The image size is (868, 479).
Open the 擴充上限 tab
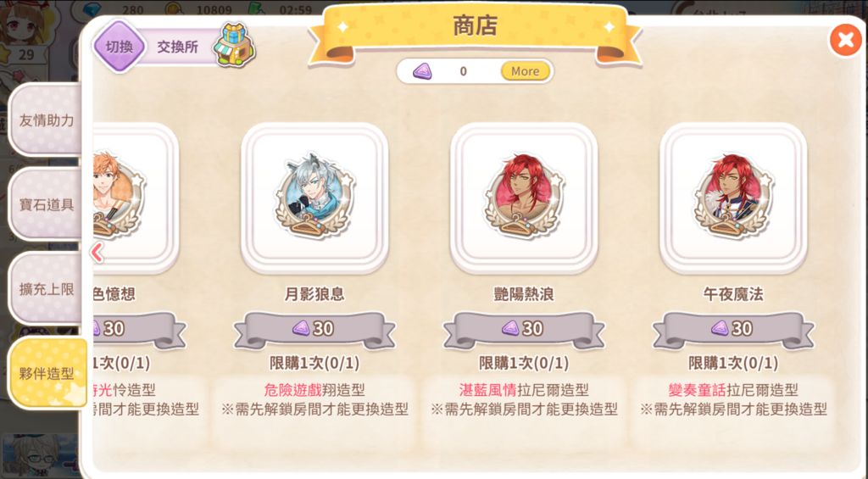coord(47,288)
